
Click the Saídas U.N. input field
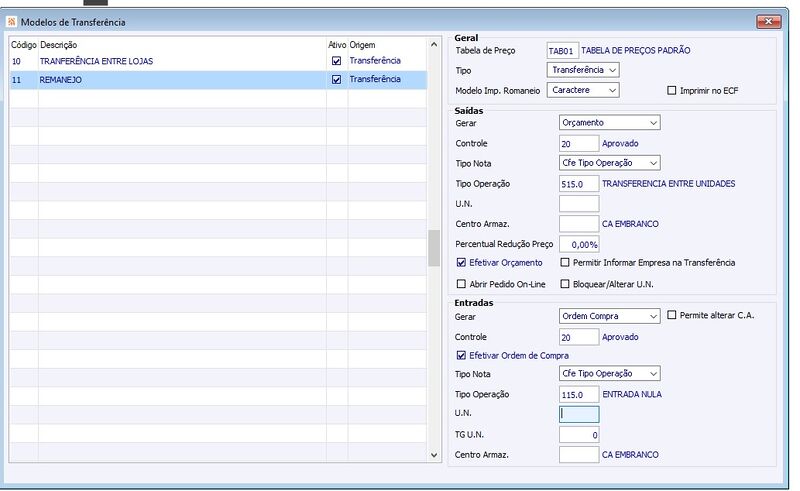pos(579,204)
